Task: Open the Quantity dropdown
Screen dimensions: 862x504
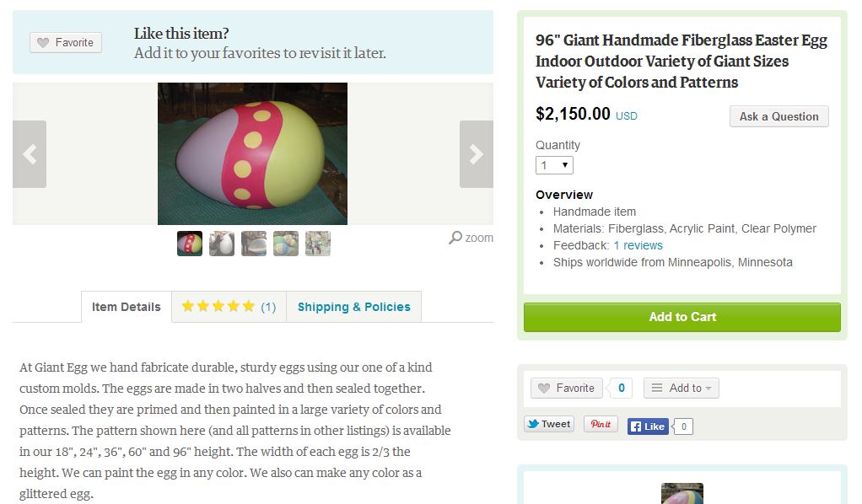Action: (x=554, y=165)
